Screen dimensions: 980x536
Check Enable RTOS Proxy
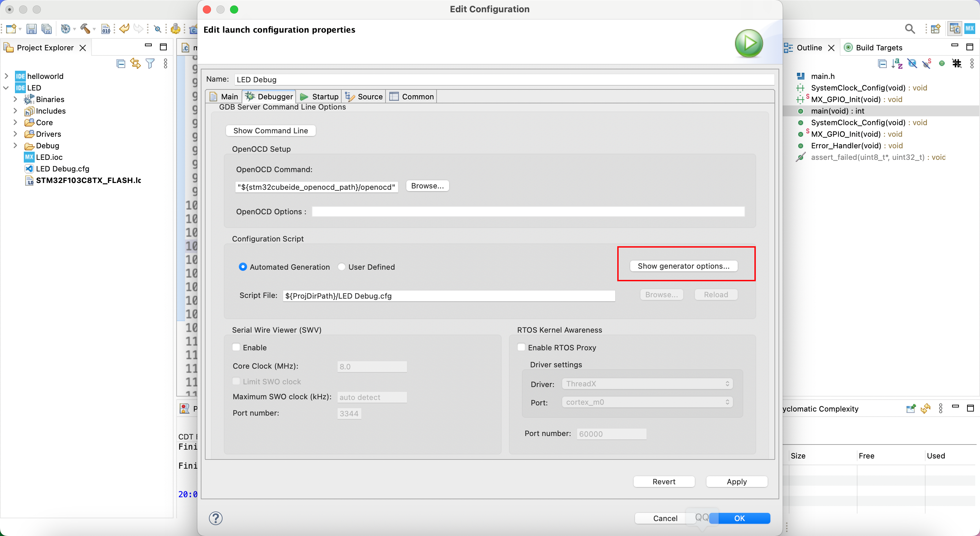[x=522, y=347]
